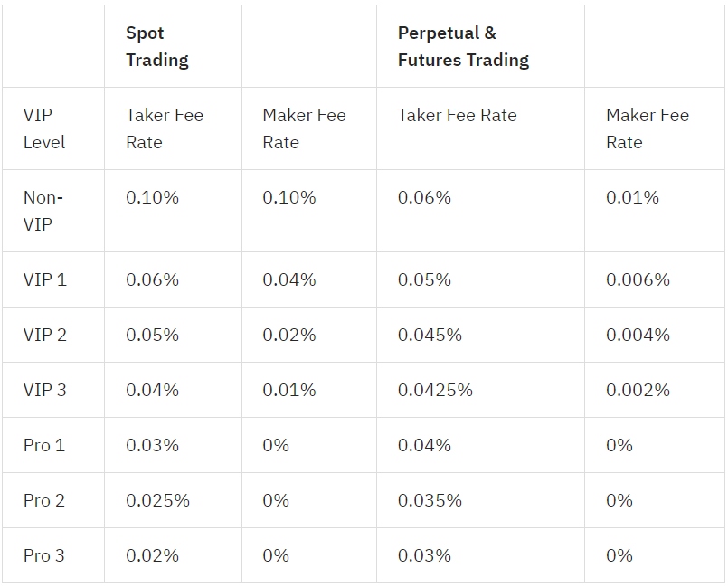This screenshot has width=728, height=587.
Task: Select the 0.004% futures maker fee
Action: [638, 335]
